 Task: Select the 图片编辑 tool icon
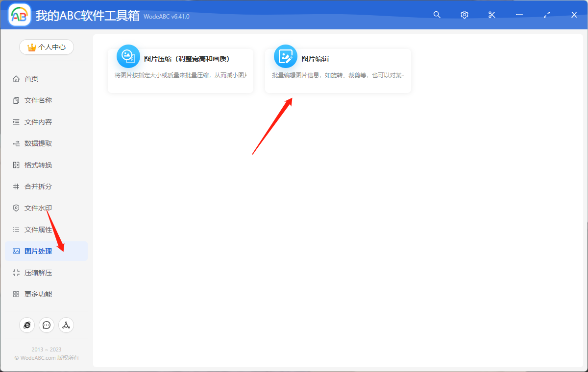pos(285,56)
